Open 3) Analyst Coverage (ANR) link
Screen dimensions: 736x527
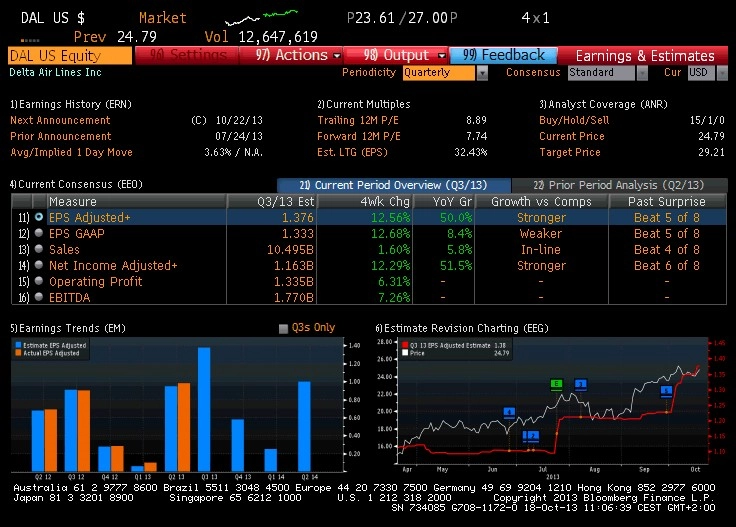[x=603, y=104]
